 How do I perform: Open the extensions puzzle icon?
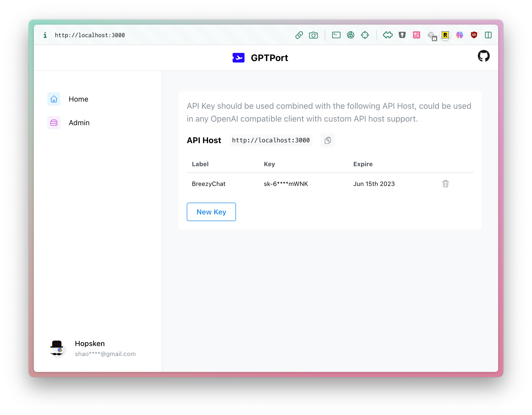point(388,35)
